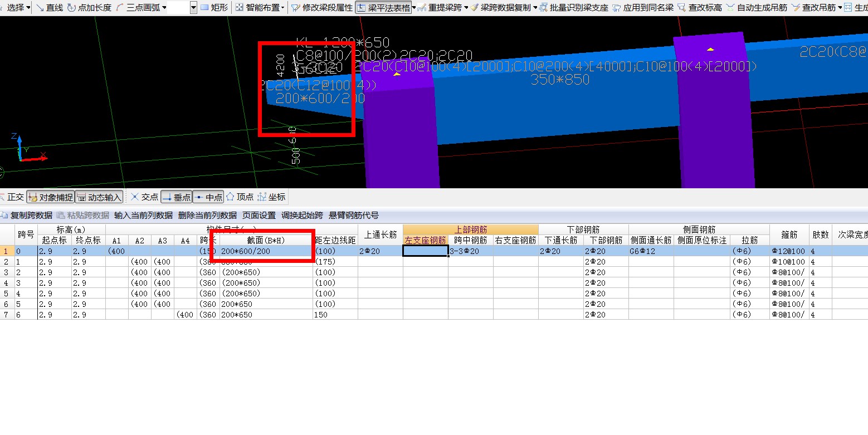
Task: Toggle 对象捕捉 object snap
Action: pos(50,197)
